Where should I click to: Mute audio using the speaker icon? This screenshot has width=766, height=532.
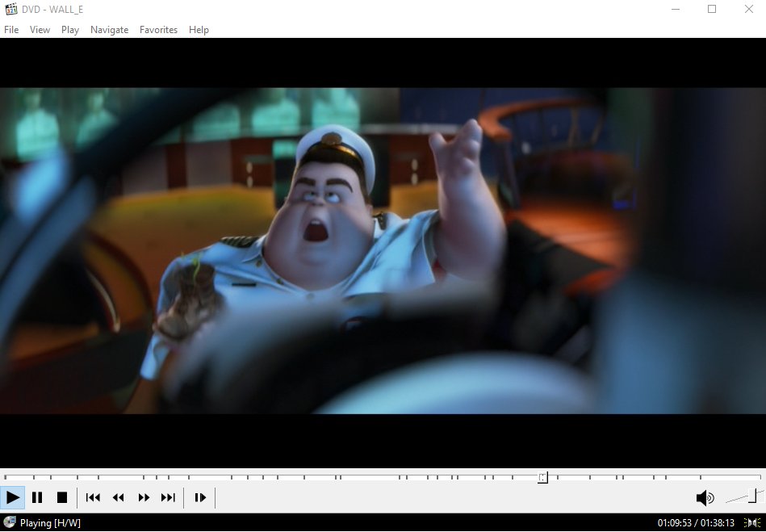point(703,497)
